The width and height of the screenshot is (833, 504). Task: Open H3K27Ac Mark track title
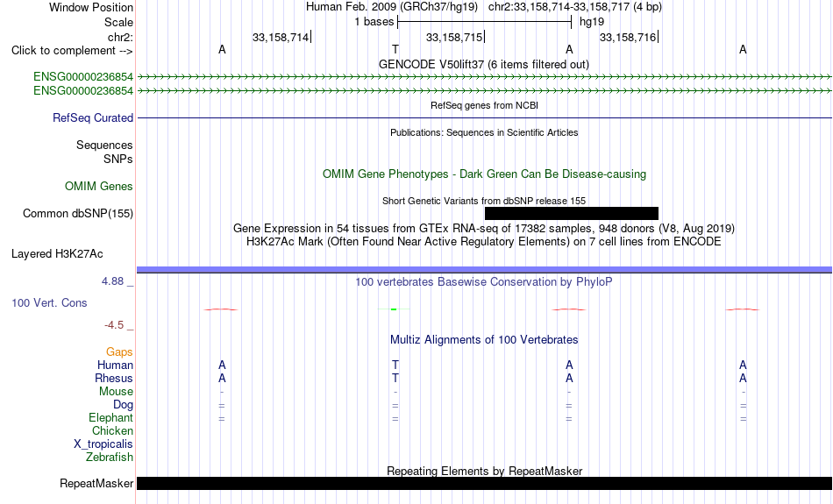coord(484,242)
